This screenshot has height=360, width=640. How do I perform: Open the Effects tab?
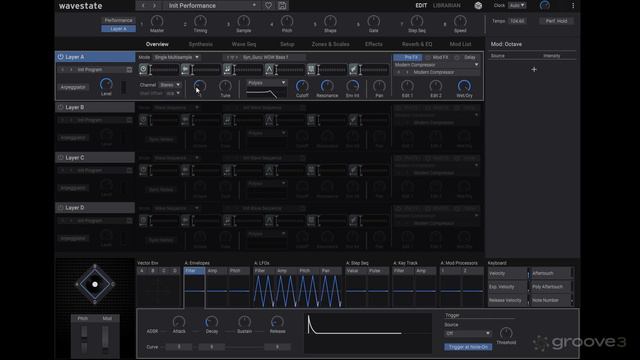pos(373,44)
